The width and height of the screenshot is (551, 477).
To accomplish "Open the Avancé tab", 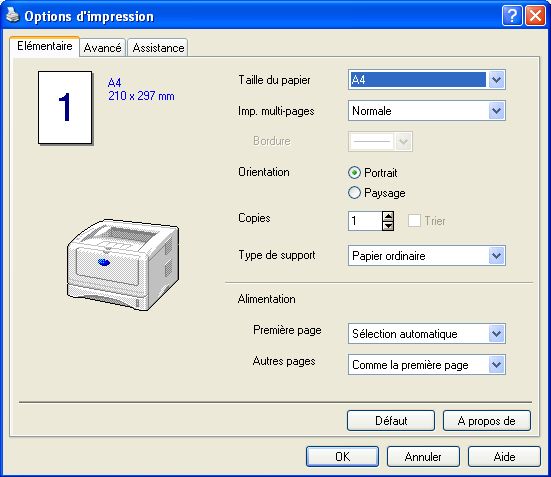I will click(102, 47).
